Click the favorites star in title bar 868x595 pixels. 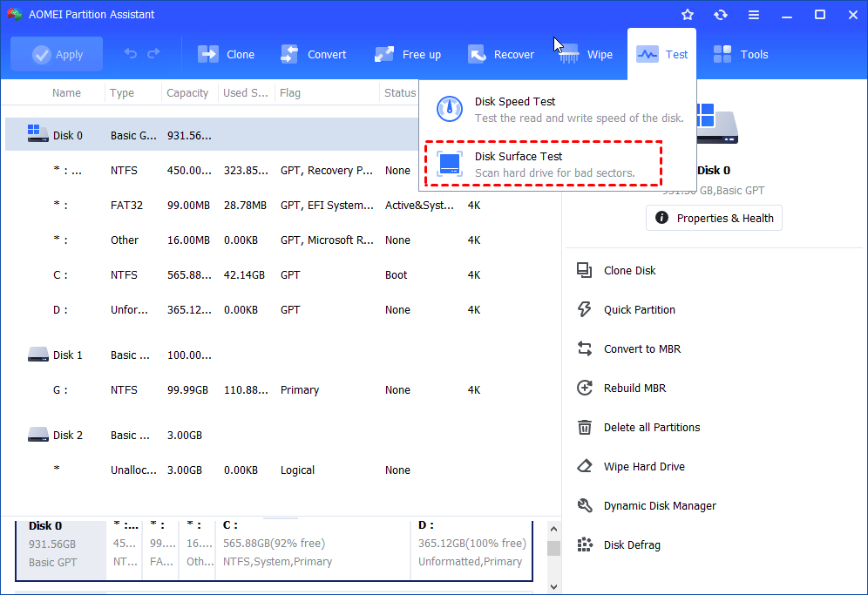click(x=688, y=15)
